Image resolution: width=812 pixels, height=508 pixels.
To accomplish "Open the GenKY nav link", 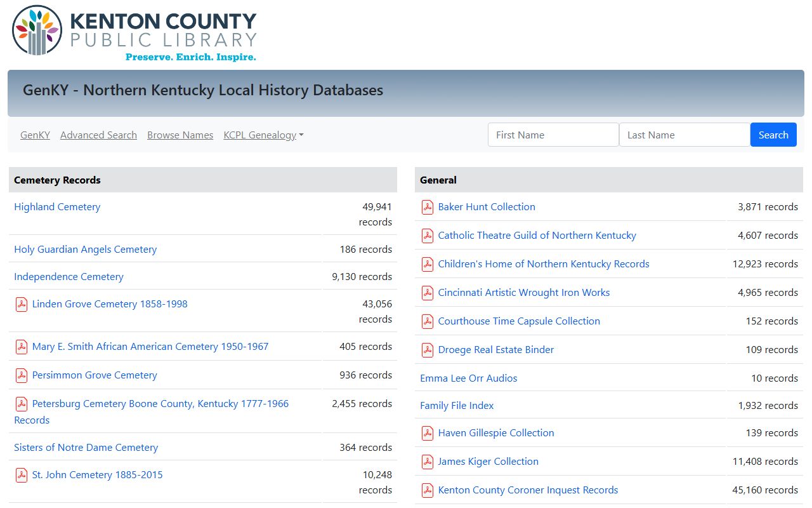I will tap(35, 135).
